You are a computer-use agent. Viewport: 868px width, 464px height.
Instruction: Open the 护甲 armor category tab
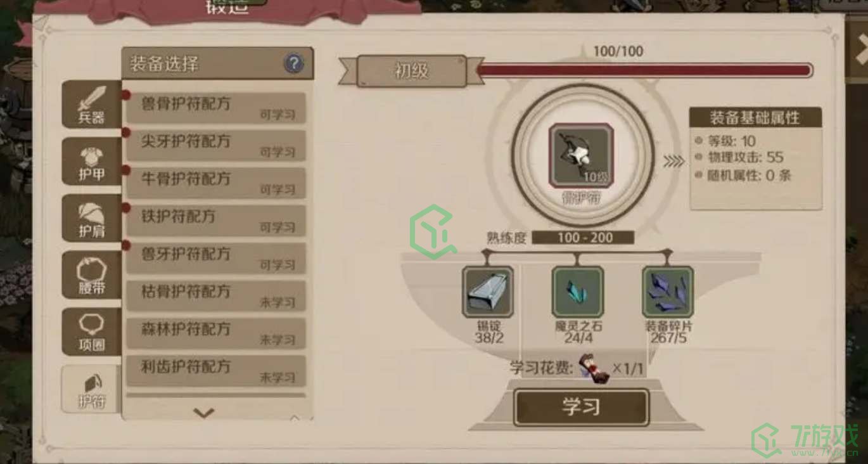coord(91,161)
